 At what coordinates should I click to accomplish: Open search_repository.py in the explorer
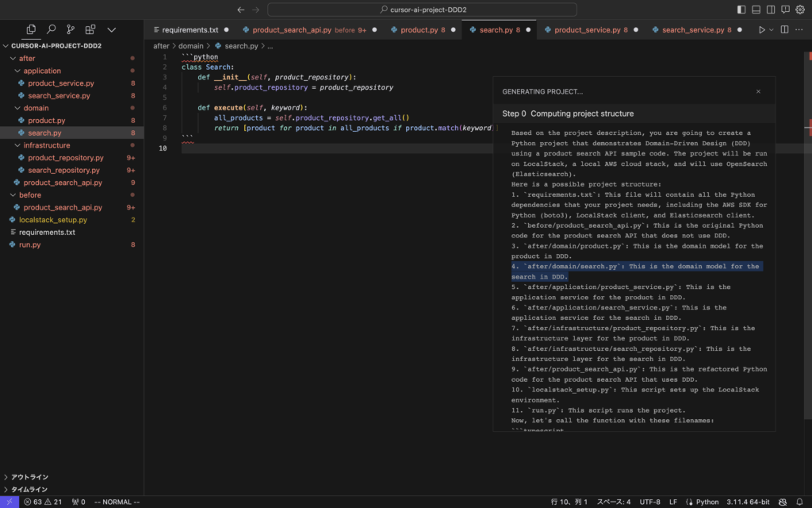(x=71, y=170)
